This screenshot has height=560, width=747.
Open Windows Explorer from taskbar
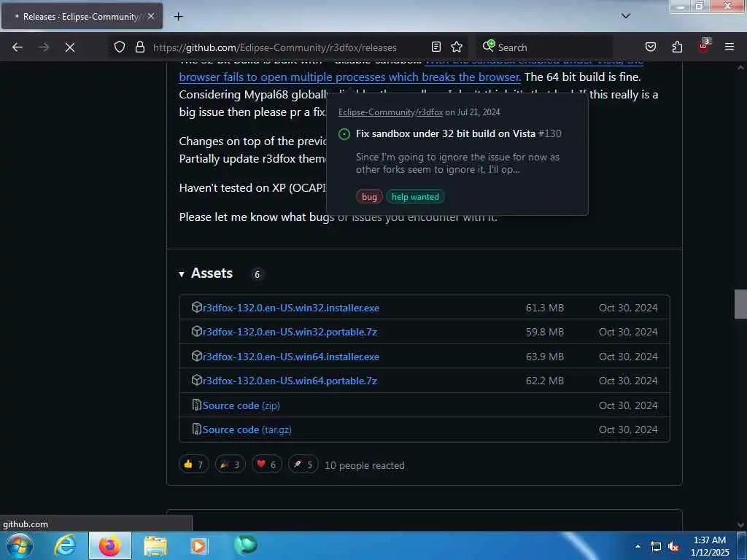click(x=155, y=546)
